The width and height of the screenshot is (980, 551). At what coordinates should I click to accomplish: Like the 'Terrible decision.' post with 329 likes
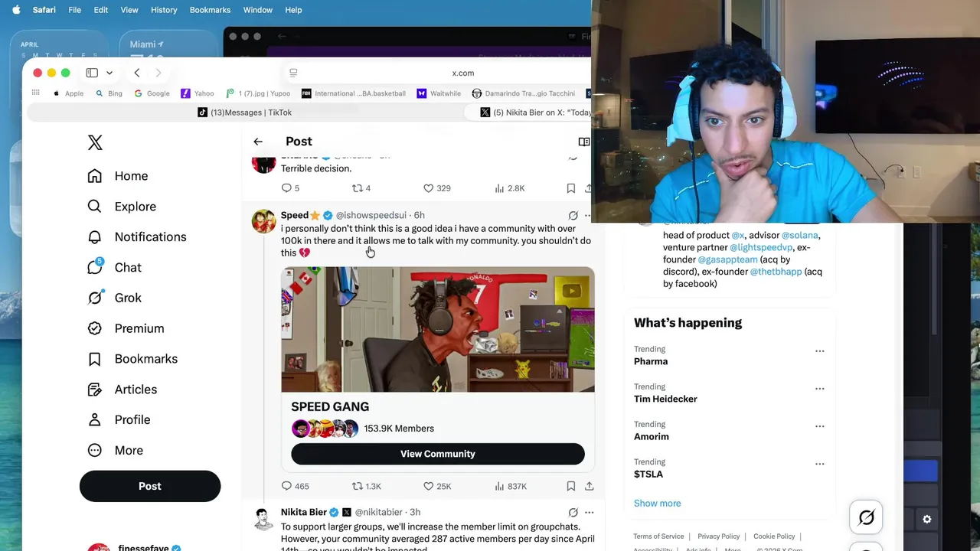coord(437,188)
